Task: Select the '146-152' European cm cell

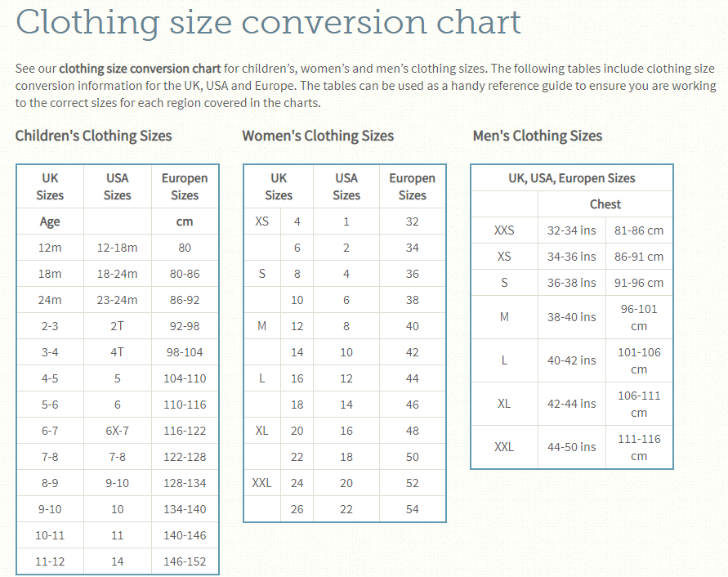Action: [185, 561]
